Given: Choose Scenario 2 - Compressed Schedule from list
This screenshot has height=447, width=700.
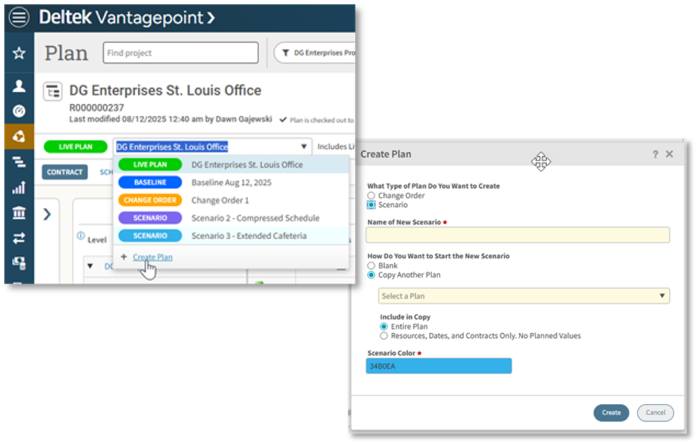Looking at the screenshot, I should 255,218.
